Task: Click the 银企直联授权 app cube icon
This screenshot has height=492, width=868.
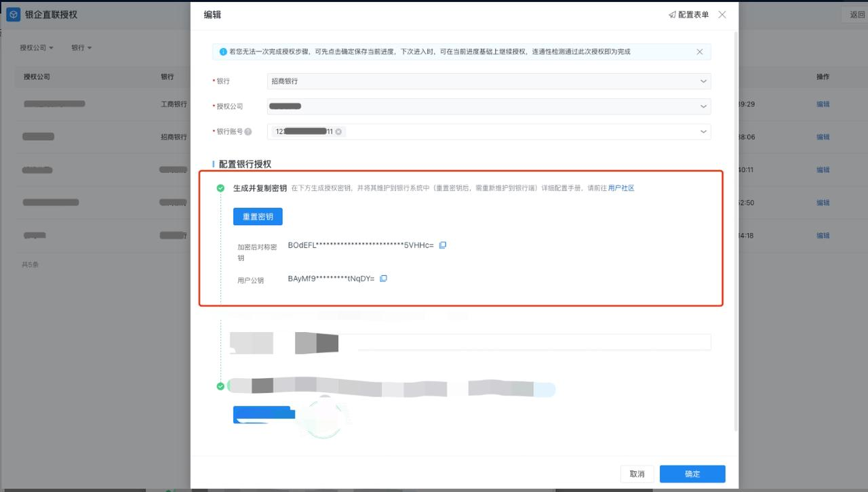Action: point(14,14)
